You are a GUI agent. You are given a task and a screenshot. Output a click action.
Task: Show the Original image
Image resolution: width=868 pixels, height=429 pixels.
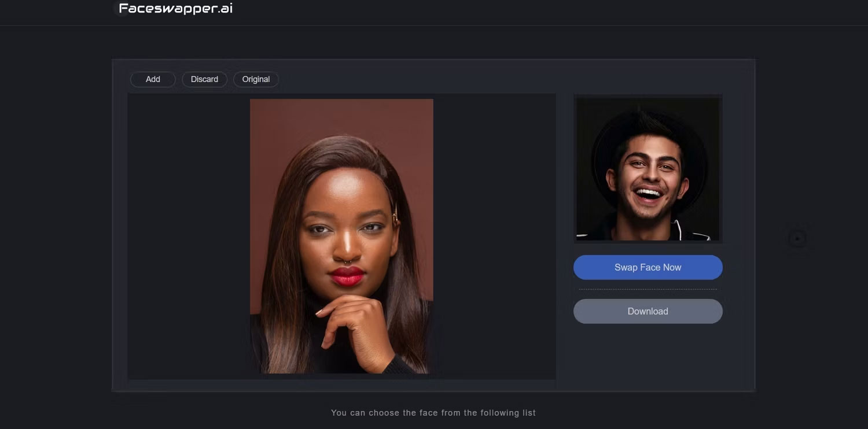click(256, 79)
